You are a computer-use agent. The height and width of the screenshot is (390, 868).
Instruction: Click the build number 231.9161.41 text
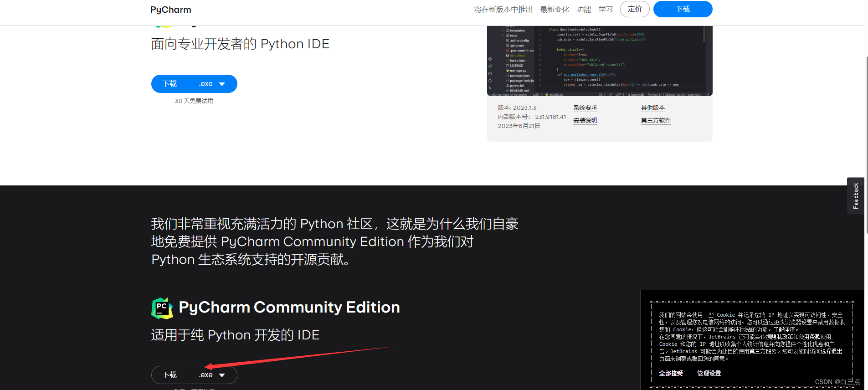(550, 117)
